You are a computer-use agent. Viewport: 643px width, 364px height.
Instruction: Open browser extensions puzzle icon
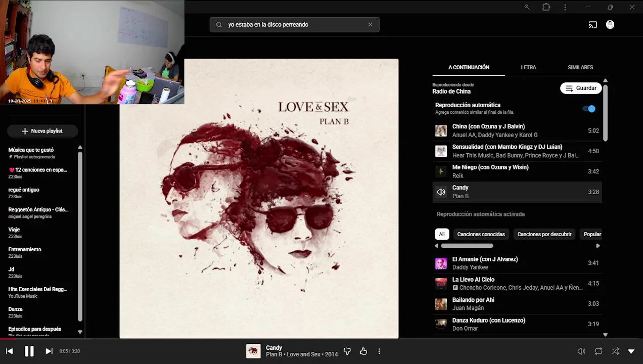[x=546, y=7]
